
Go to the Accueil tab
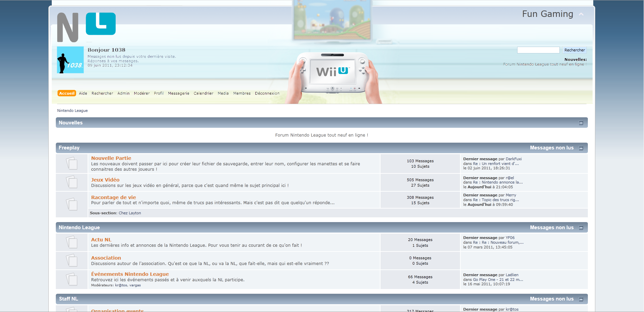click(67, 93)
